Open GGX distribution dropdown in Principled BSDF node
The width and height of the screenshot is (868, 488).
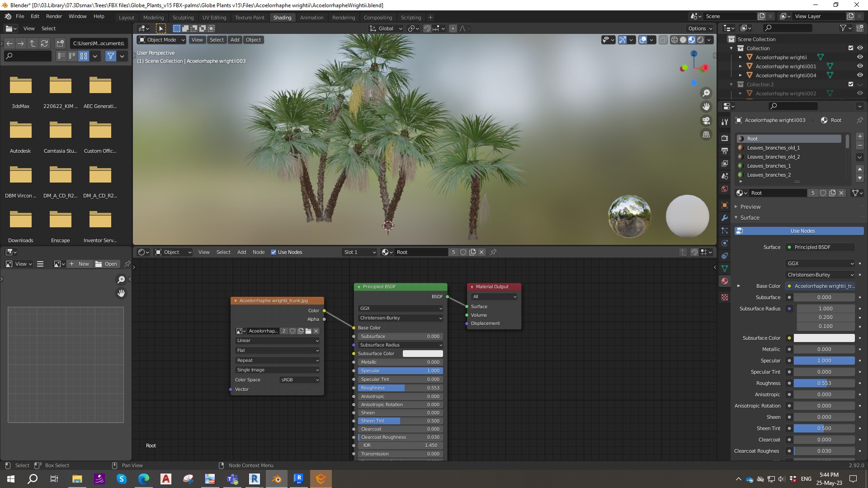tap(400, 308)
